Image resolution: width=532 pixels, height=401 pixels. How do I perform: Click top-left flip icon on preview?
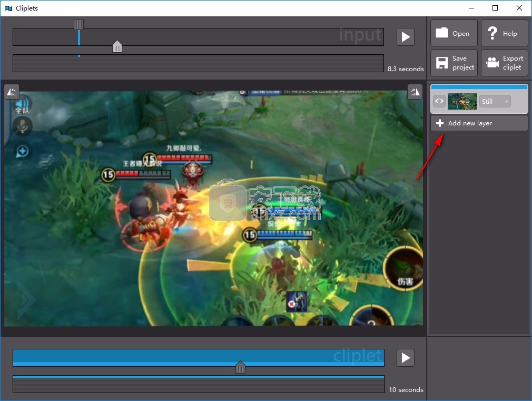coord(12,92)
